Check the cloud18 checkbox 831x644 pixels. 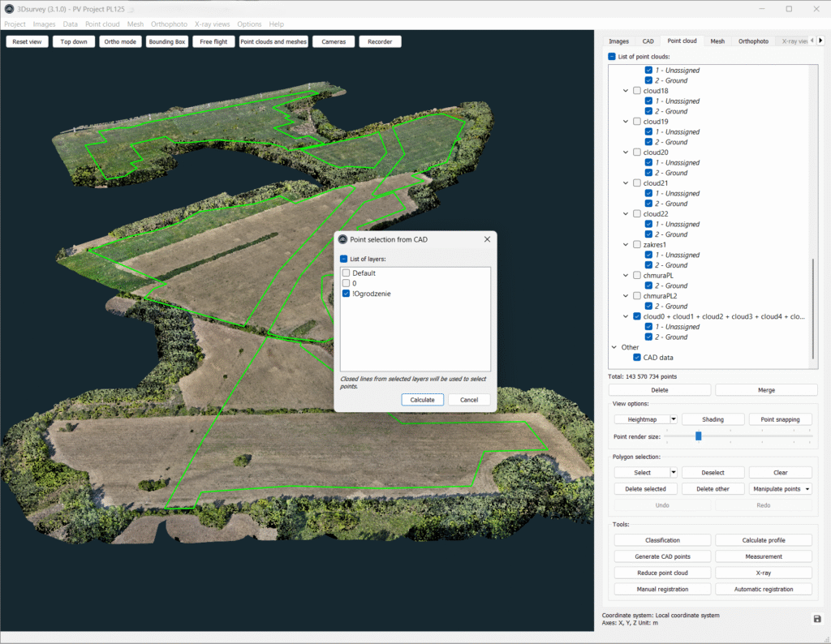(637, 91)
